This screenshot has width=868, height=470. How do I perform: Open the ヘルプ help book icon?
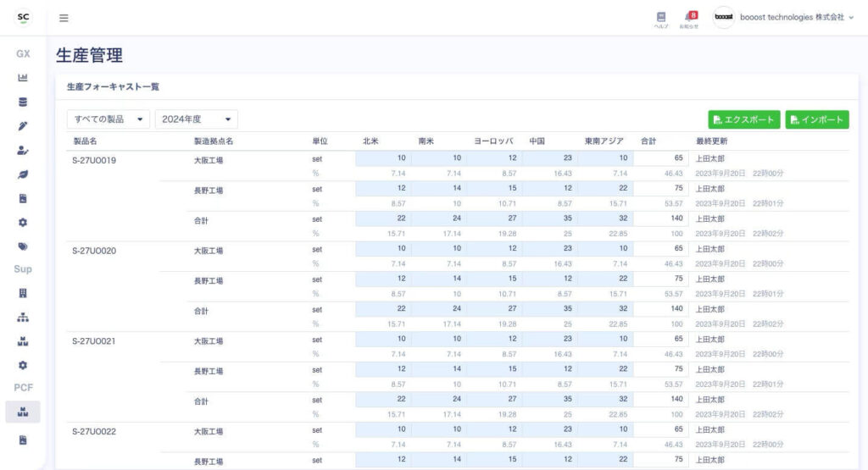[x=661, y=19]
